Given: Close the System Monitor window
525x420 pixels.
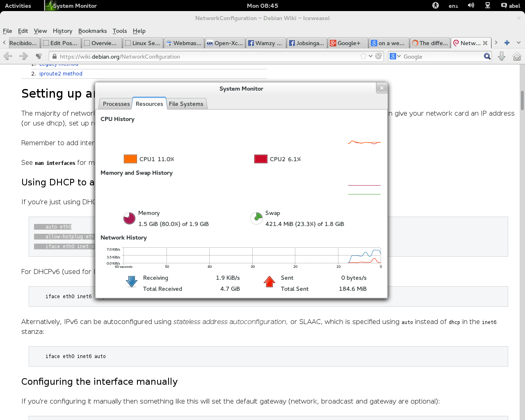Looking at the screenshot, I should pos(381,88).
